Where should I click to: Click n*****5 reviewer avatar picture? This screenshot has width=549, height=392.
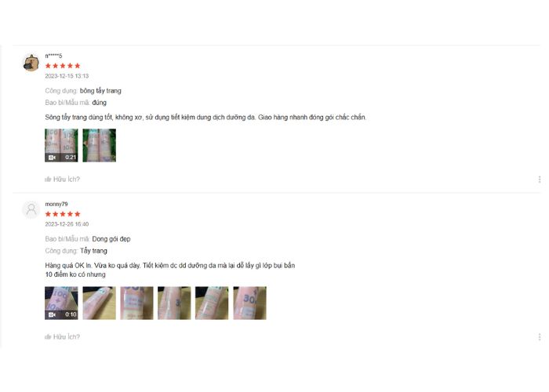click(x=31, y=63)
